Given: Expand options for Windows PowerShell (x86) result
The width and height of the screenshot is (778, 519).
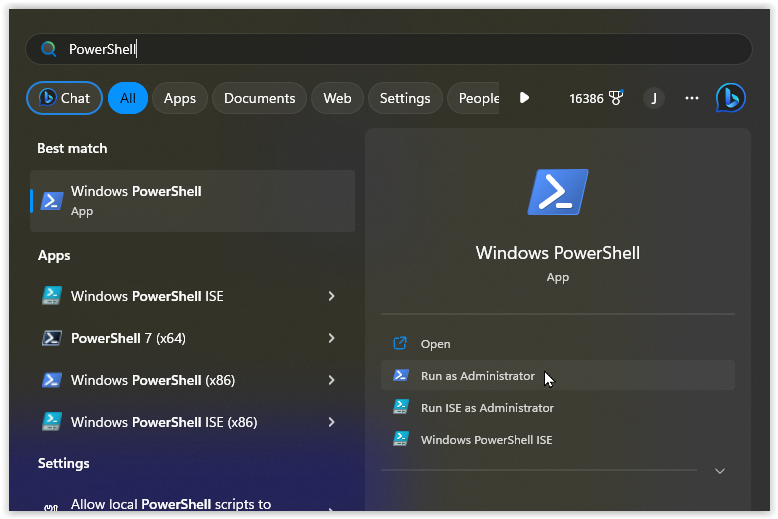Looking at the screenshot, I should [x=331, y=380].
